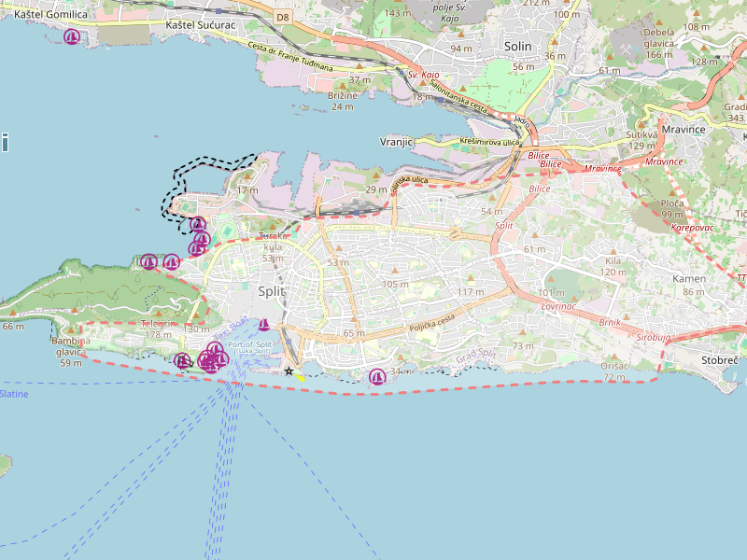The height and width of the screenshot is (560, 747).
Task: Select the black star marker on the waterfront
Action: [x=289, y=371]
